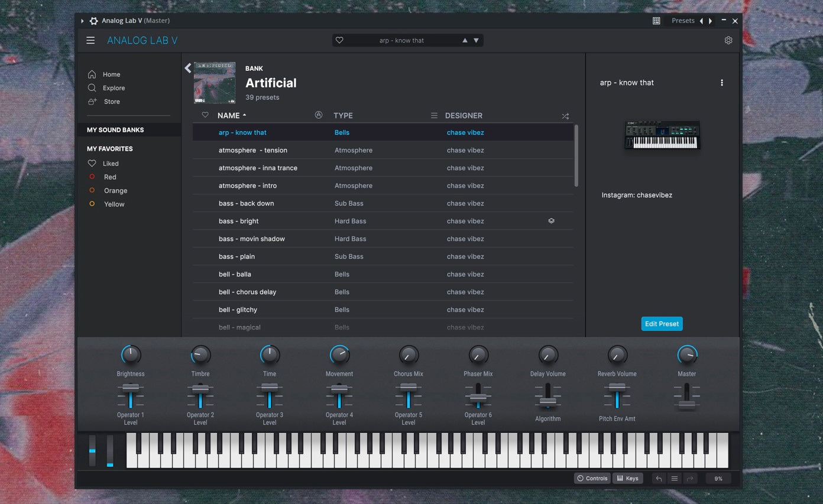Click the Brightness knob
The width and height of the screenshot is (823, 504).
click(x=131, y=355)
